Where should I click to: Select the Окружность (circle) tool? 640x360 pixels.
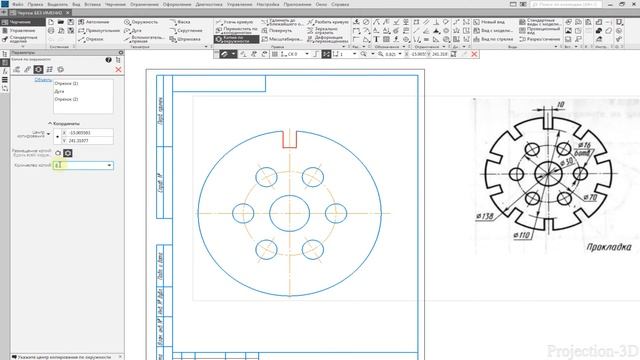(x=141, y=22)
